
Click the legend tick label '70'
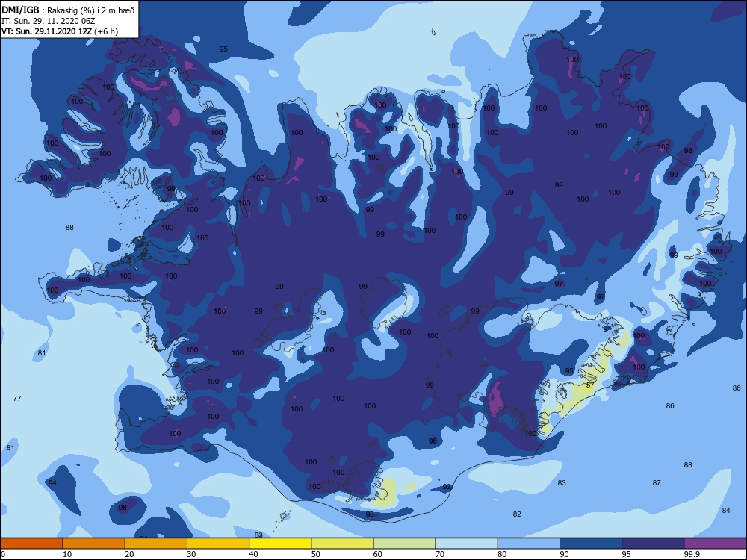tap(440, 554)
